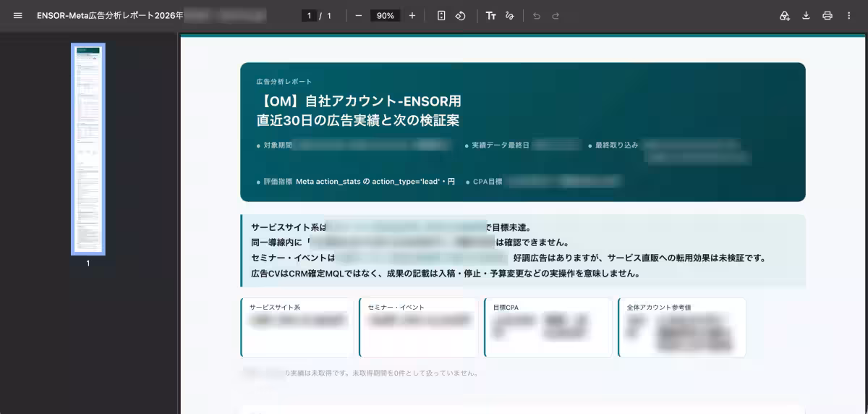Click the 目標CPA metric card

548,327
